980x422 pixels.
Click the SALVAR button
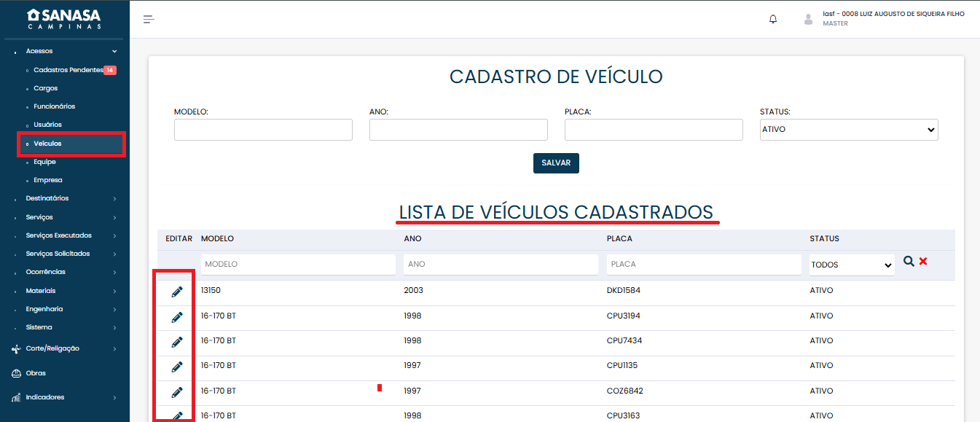click(556, 163)
